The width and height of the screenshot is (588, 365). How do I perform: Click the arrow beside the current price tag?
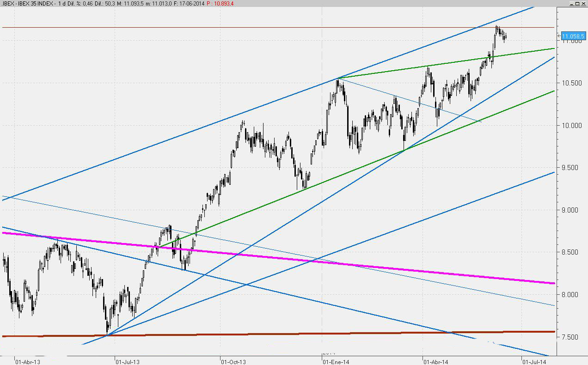[x=559, y=36]
